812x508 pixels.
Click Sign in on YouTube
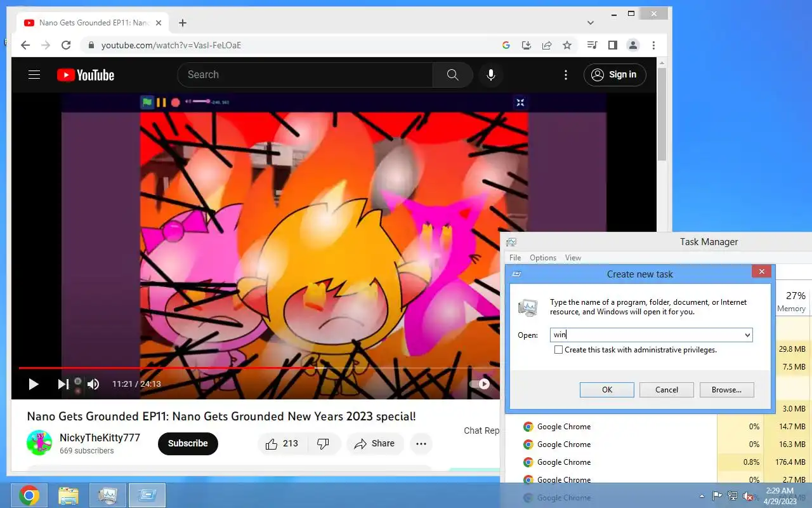pyautogui.click(x=615, y=75)
